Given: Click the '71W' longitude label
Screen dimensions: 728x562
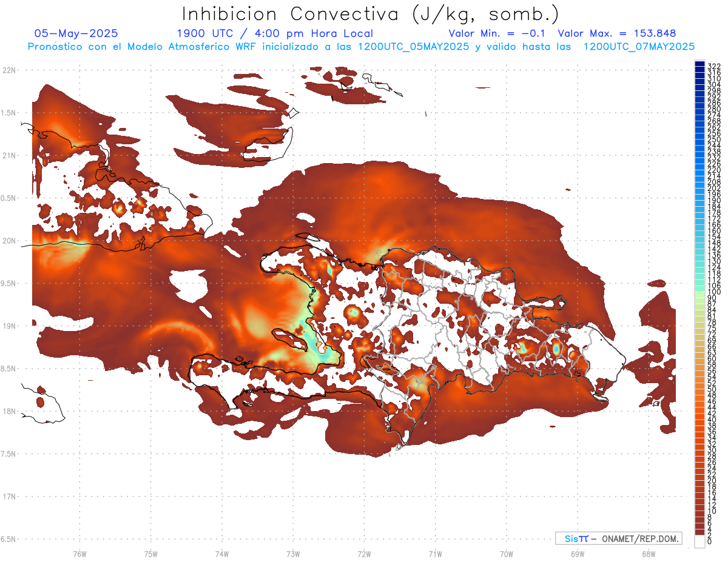Looking at the screenshot, I should click(435, 554).
